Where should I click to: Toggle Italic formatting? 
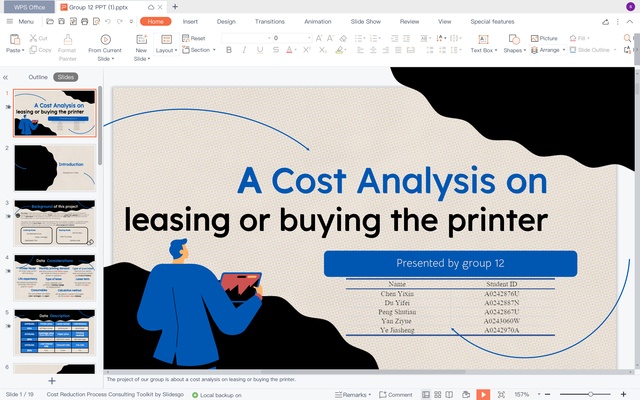[244, 50]
